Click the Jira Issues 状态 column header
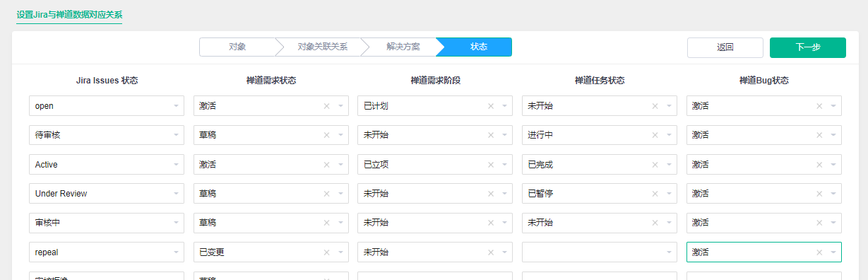Image resolution: width=868 pixels, height=280 pixels. click(x=107, y=81)
